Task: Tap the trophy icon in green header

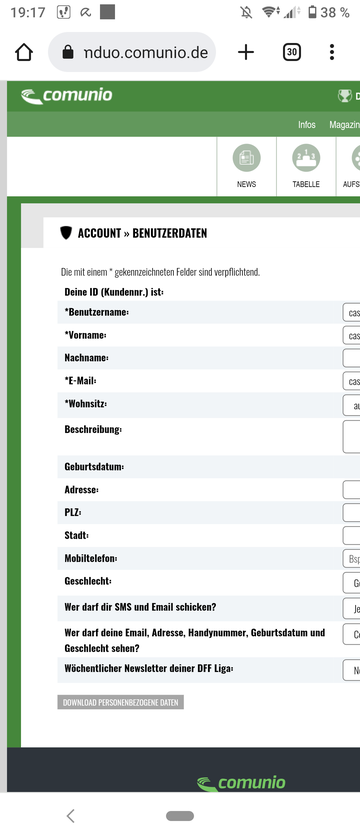Action: pyautogui.click(x=344, y=96)
